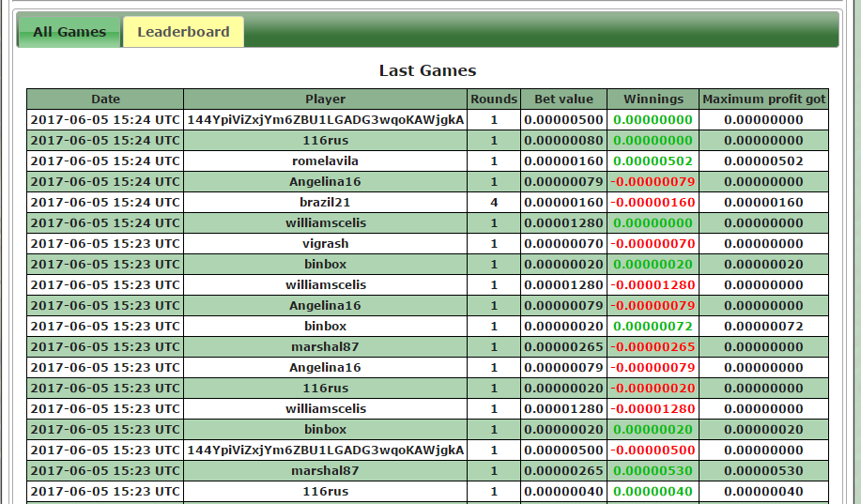This screenshot has height=504, width=861.
Task: Click player name romelavila
Action: [325, 160]
